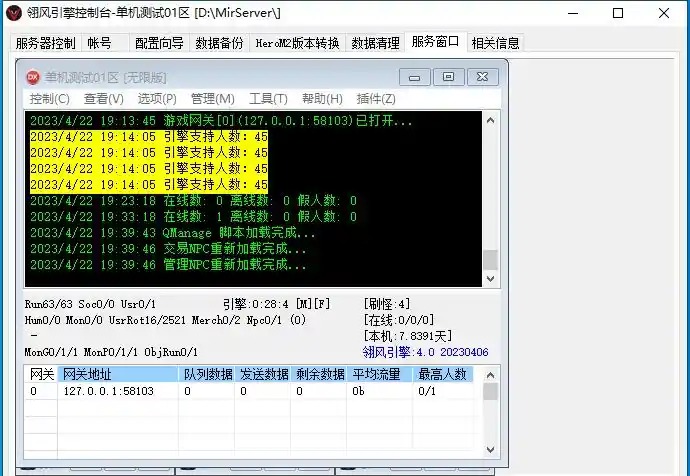Click the gateway table scroll down arrow

491,450
